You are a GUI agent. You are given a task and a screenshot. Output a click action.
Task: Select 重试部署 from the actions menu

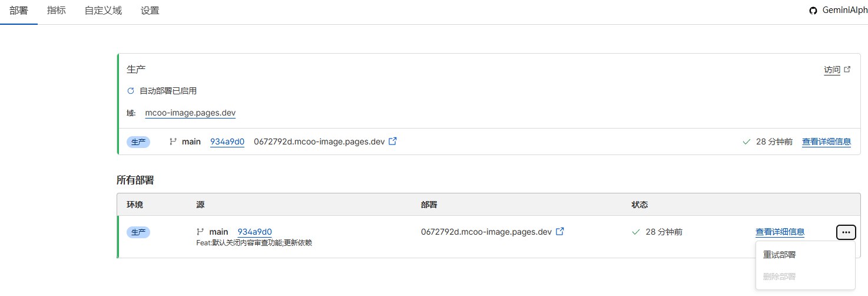pyautogui.click(x=779, y=255)
